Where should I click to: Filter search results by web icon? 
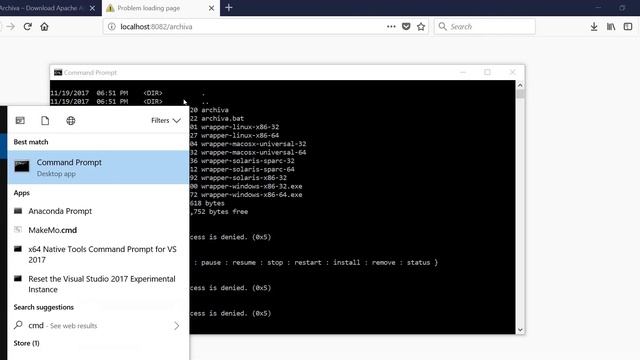click(x=71, y=120)
